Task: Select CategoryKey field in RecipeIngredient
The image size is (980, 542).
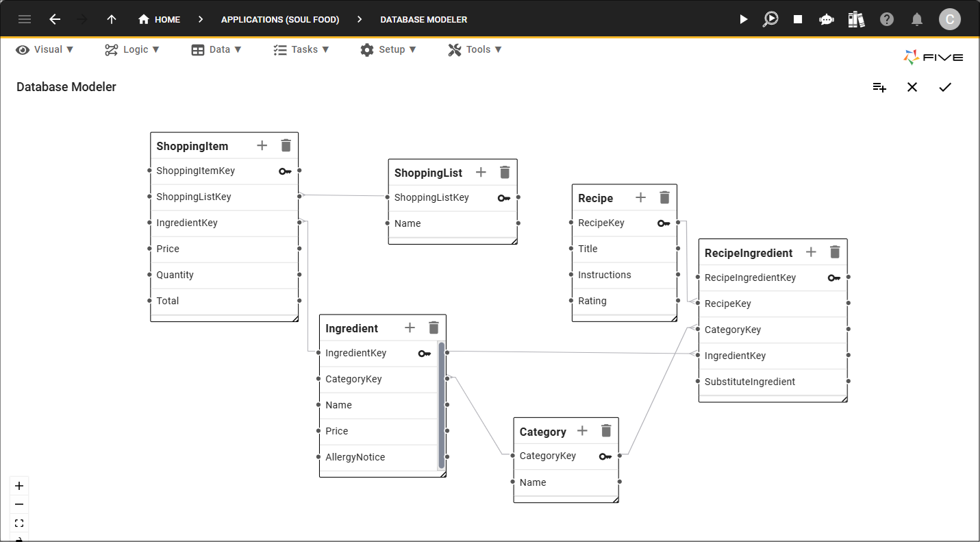Action: [x=773, y=330]
